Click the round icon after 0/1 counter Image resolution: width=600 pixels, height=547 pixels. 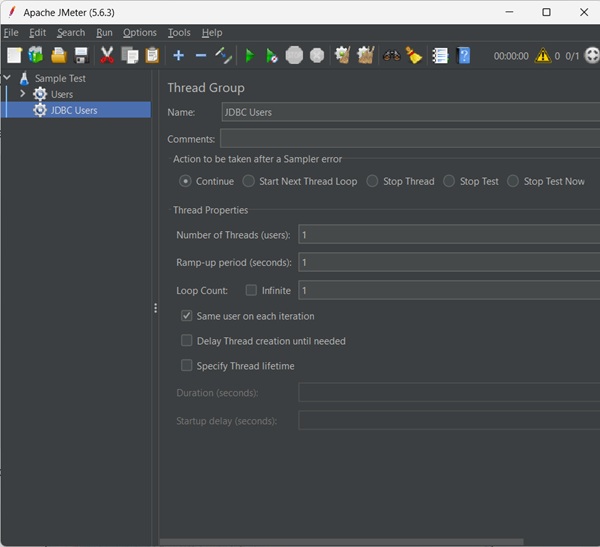click(x=592, y=56)
